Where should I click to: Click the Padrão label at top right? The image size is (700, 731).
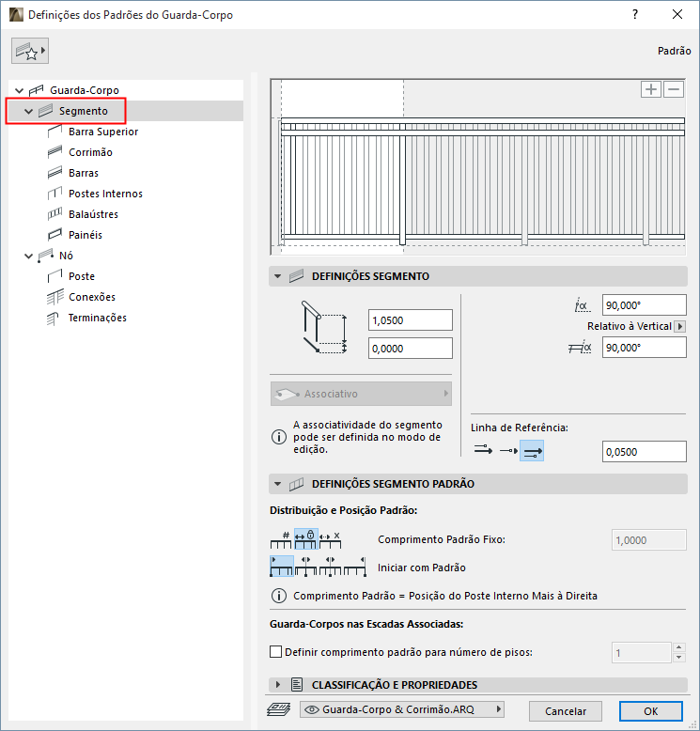click(x=674, y=51)
